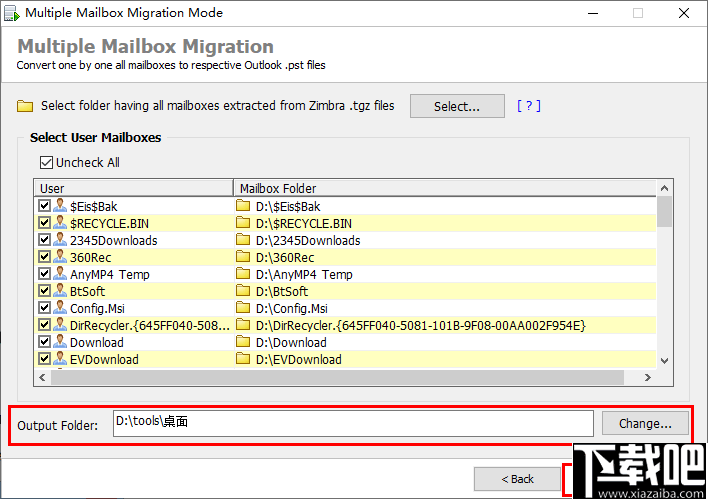Click folder icon of D:\DirRecycler path
Image resolution: width=708 pixels, height=499 pixels.
point(243,325)
